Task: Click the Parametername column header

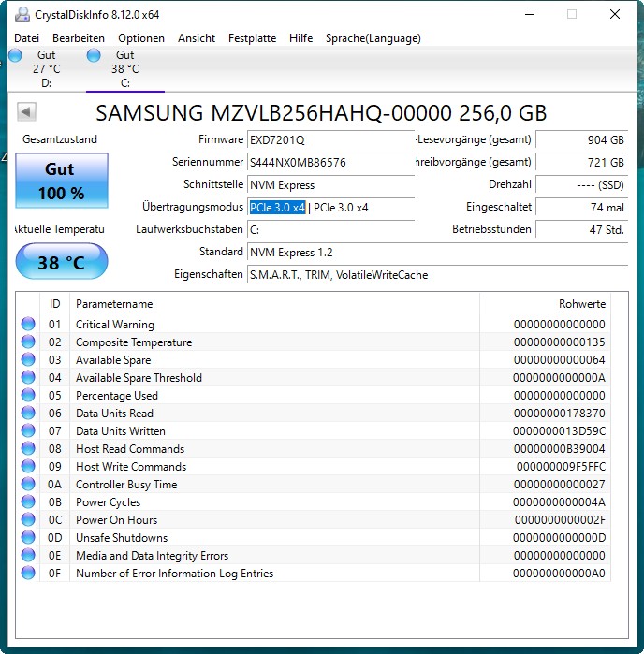Action: pyautogui.click(x=274, y=304)
